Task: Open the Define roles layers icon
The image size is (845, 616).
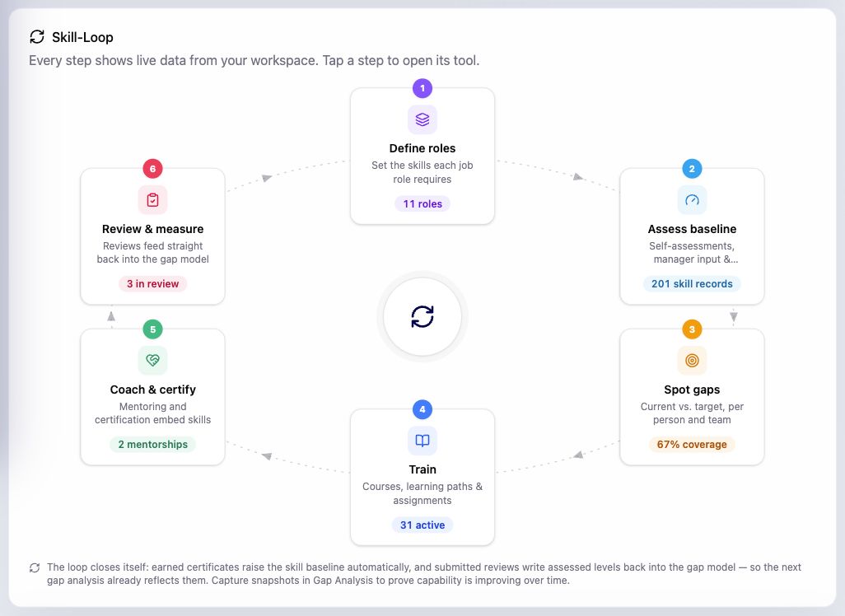Action: point(422,119)
